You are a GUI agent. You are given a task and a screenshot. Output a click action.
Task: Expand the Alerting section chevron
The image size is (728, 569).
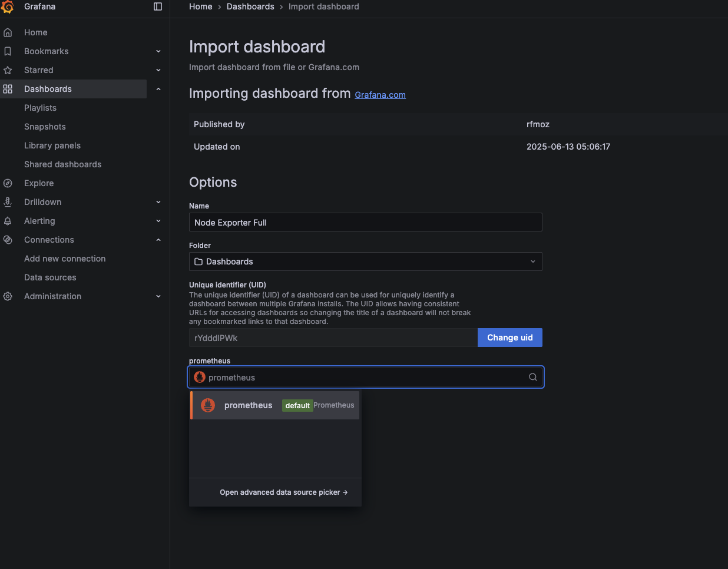tap(158, 221)
